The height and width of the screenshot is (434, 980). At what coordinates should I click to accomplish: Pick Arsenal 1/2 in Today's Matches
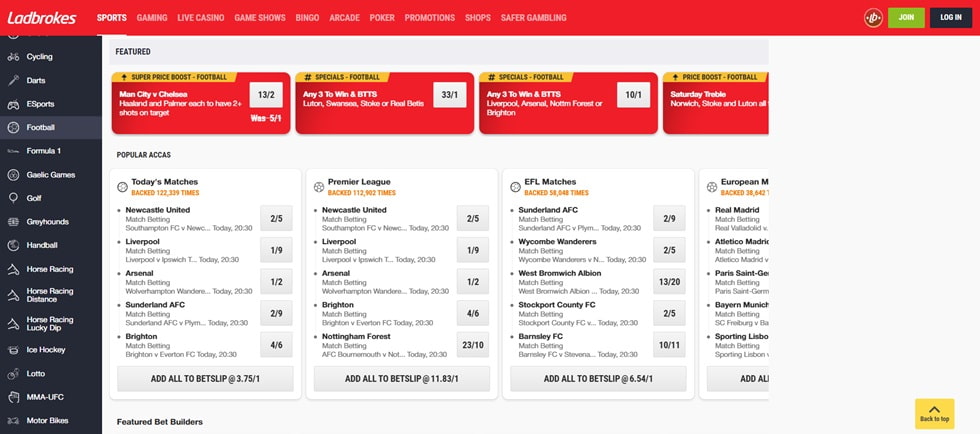[276, 281]
